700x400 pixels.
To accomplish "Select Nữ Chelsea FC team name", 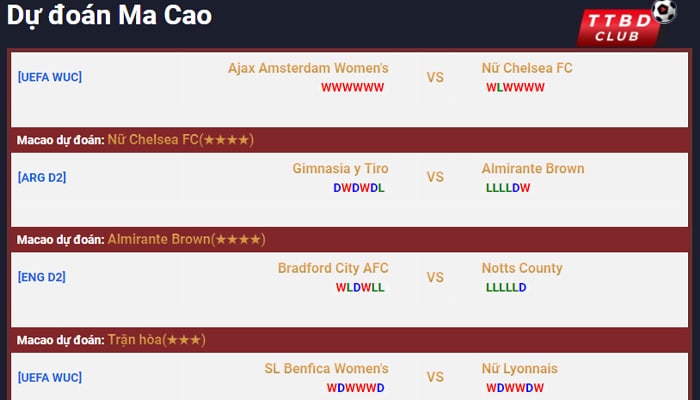I will click(527, 68).
